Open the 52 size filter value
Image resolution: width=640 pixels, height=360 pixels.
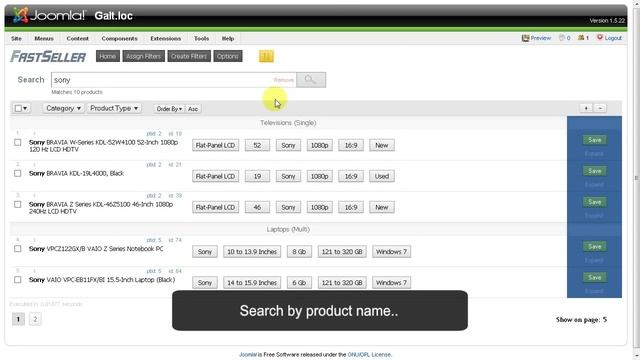257,145
